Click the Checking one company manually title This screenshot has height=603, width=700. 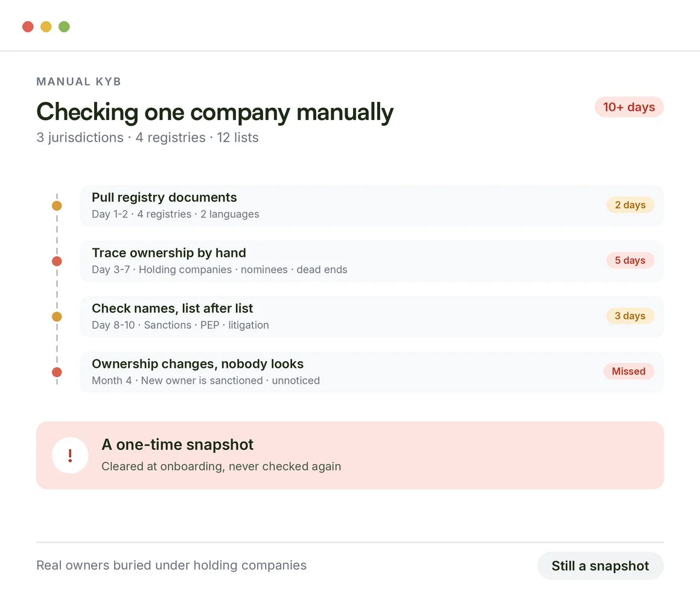click(215, 112)
